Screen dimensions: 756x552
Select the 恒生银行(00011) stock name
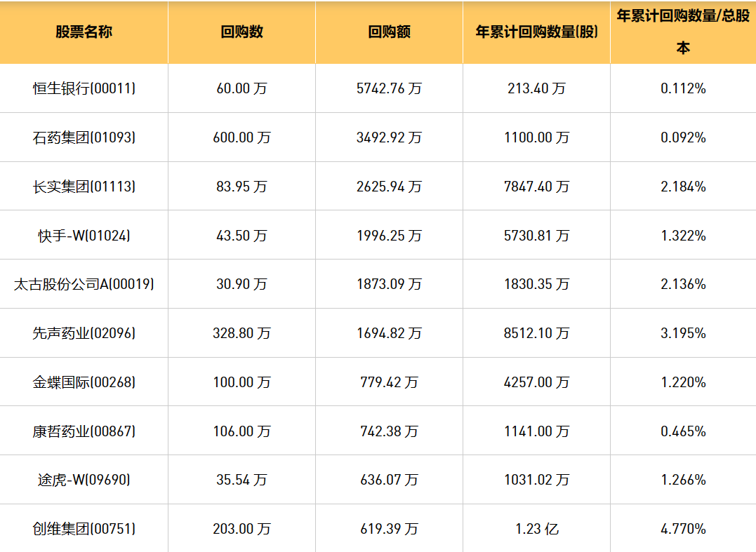tap(84, 88)
